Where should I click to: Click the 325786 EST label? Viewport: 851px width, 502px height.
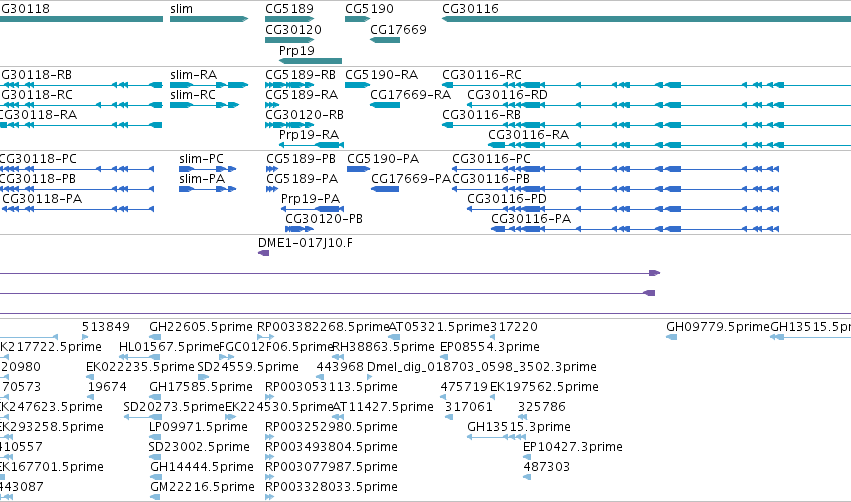tap(542, 408)
